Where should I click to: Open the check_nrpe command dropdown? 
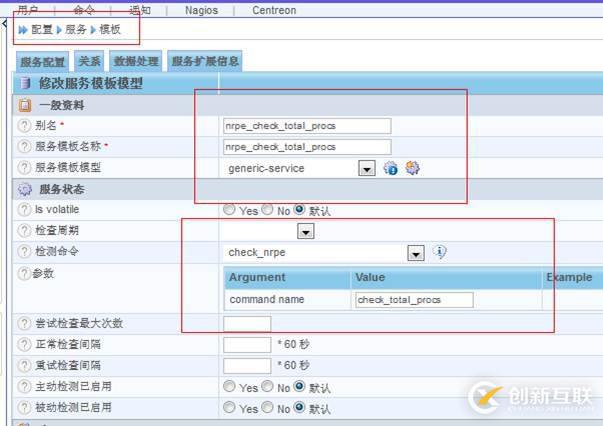[416, 253]
